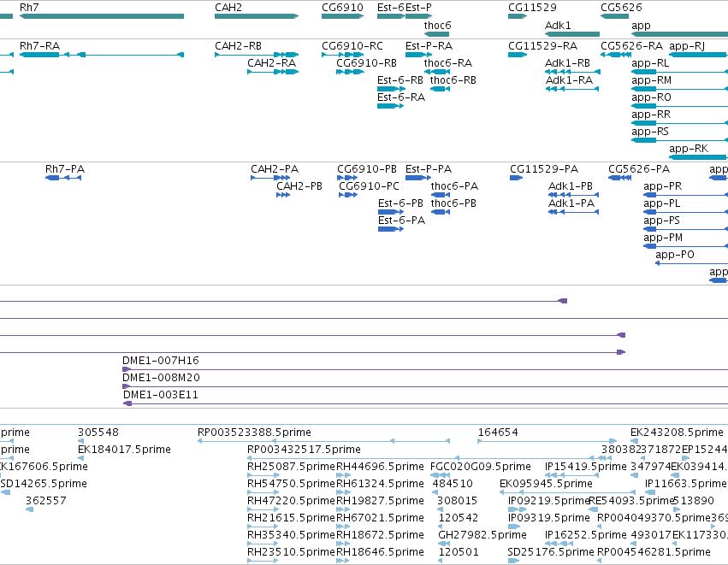
Task: Click the Adk1-RA transcript label
Action: click(569, 80)
